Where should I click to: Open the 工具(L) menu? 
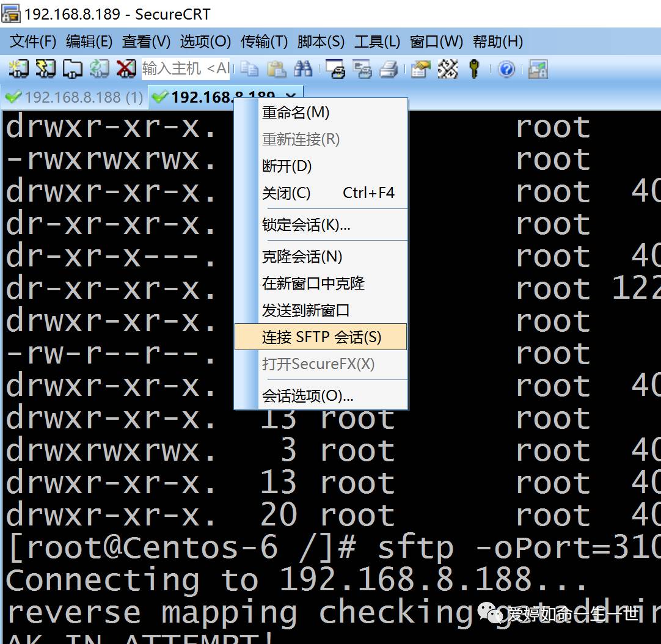tap(377, 42)
